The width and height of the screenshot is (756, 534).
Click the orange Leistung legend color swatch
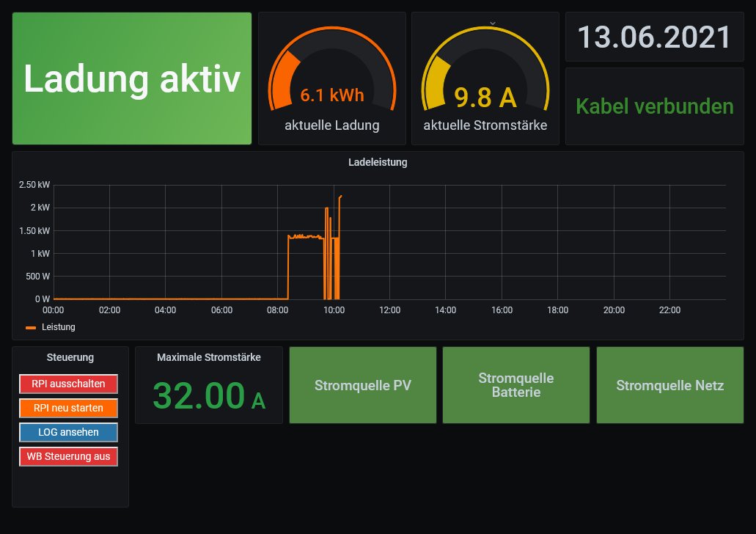(31, 327)
